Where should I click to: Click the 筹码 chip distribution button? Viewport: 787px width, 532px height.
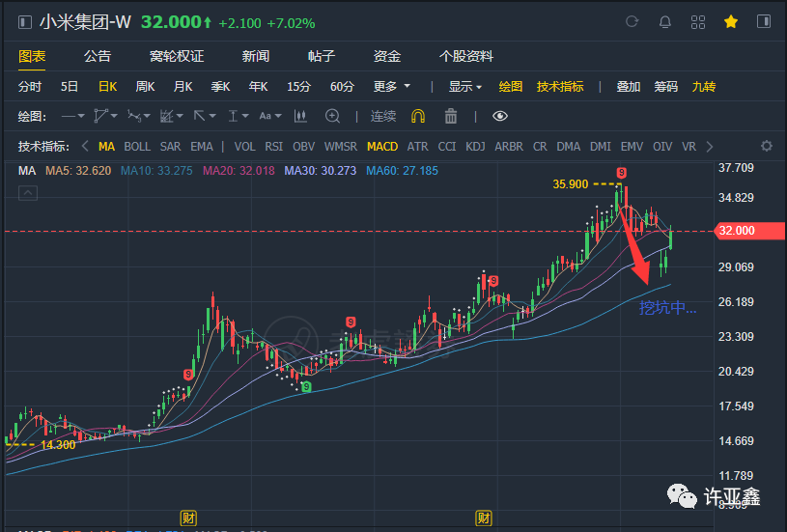665,87
